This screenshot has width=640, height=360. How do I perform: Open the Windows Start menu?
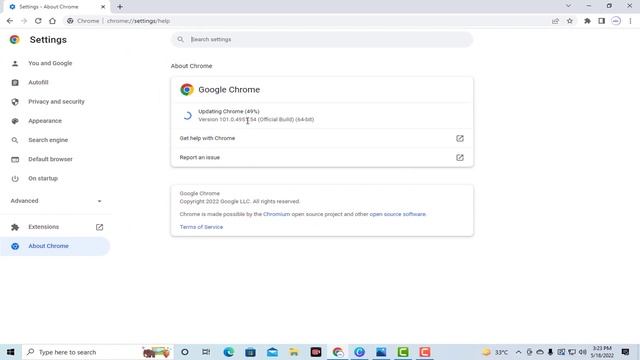coord(11,352)
